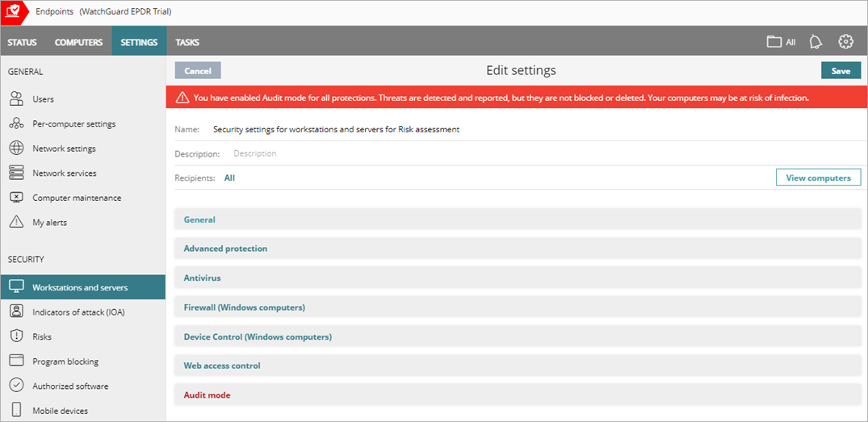Click the Per-computer settings icon
Viewport: 868px width, 422px height.
click(x=17, y=124)
